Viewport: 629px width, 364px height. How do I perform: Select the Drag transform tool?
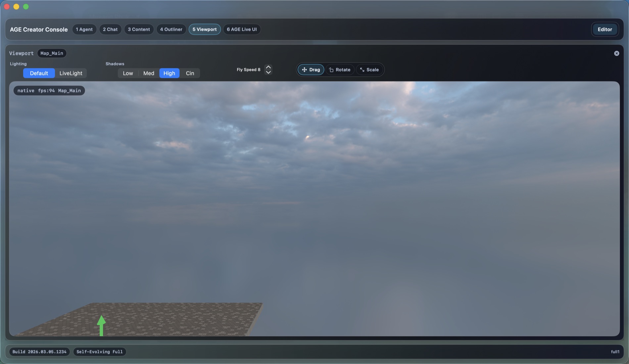click(x=311, y=69)
